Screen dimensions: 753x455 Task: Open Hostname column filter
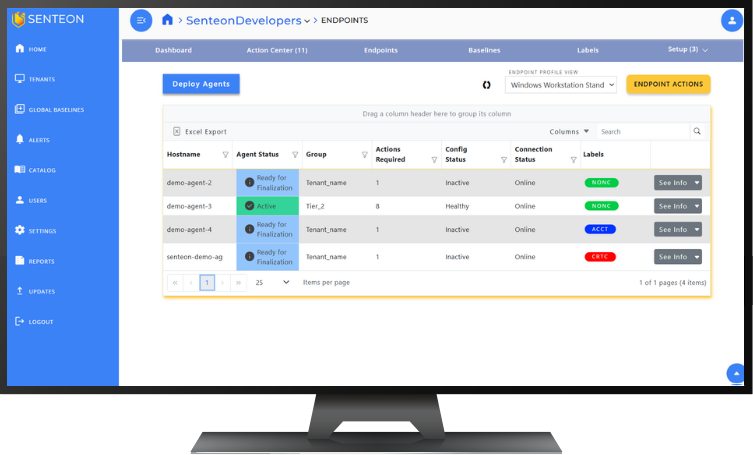225,155
